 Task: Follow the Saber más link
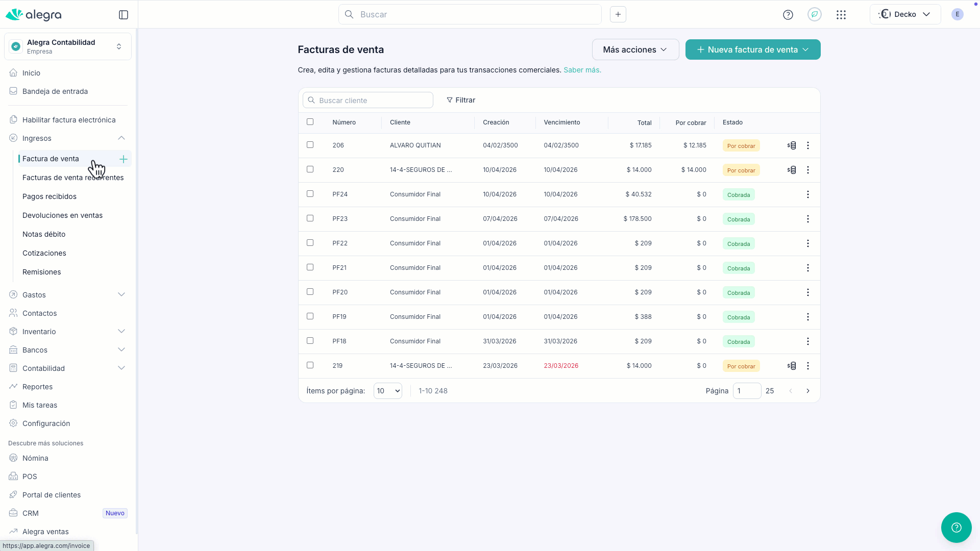582,70
